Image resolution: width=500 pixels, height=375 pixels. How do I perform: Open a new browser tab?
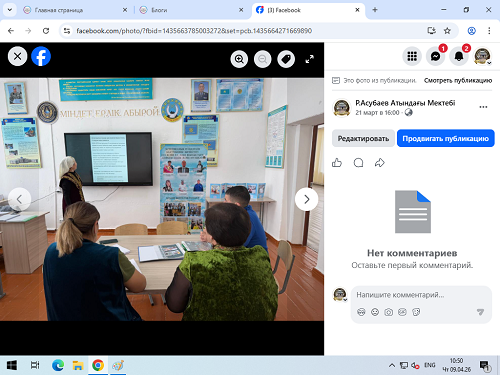[375, 10]
